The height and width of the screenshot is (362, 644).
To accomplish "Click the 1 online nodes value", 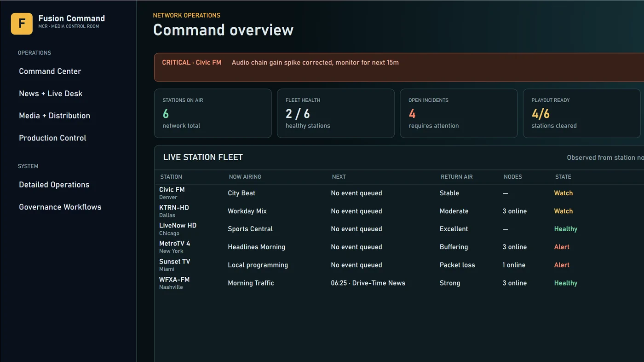I will click(x=514, y=265).
